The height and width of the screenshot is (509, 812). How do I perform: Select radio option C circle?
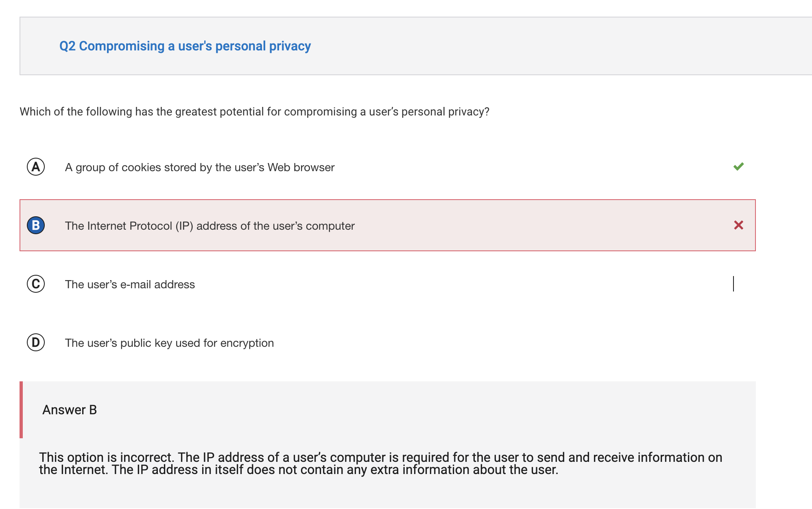36,284
